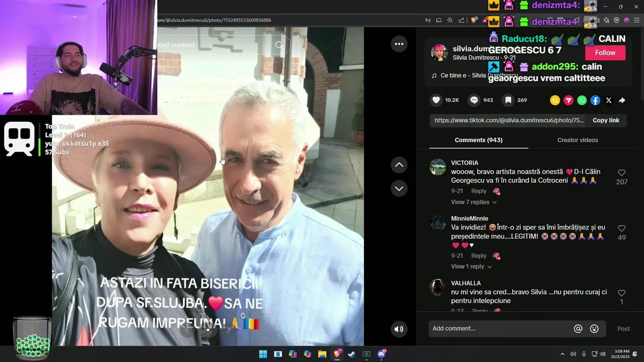Follow silvia.dumitrescu6 account
644x362 pixels.
(605, 52)
